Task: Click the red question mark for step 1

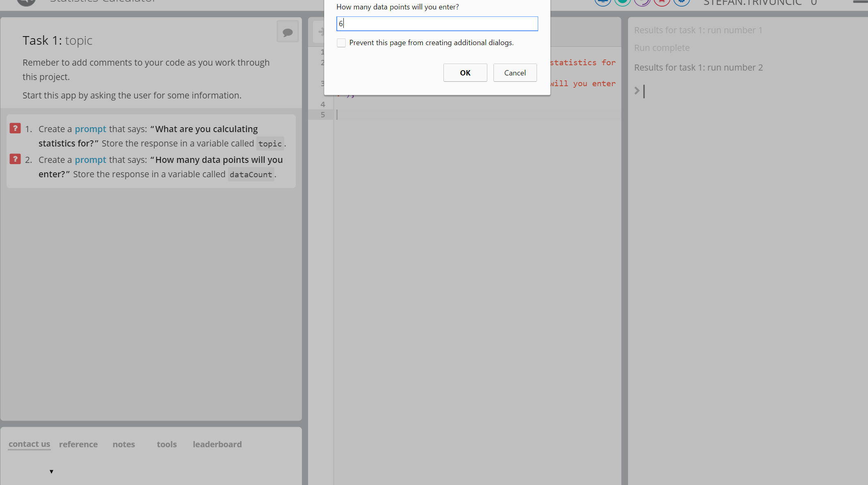Action: [x=15, y=128]
